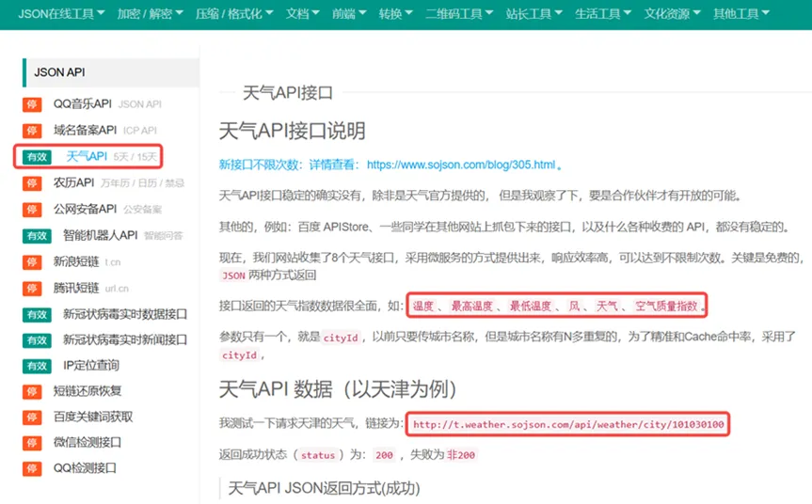
Task: Click the 天气API 数据 (以天津为例) heading
Action: point(338,389)
